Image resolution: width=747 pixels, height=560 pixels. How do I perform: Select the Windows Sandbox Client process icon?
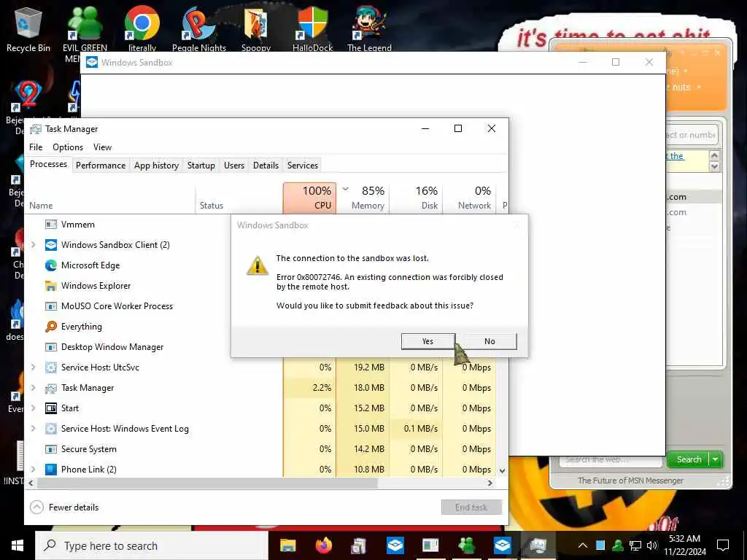click(x=51, y=245)
